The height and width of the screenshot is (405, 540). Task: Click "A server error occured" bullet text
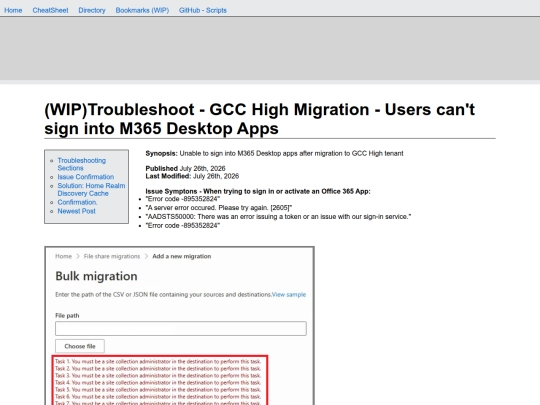(219, 208)
